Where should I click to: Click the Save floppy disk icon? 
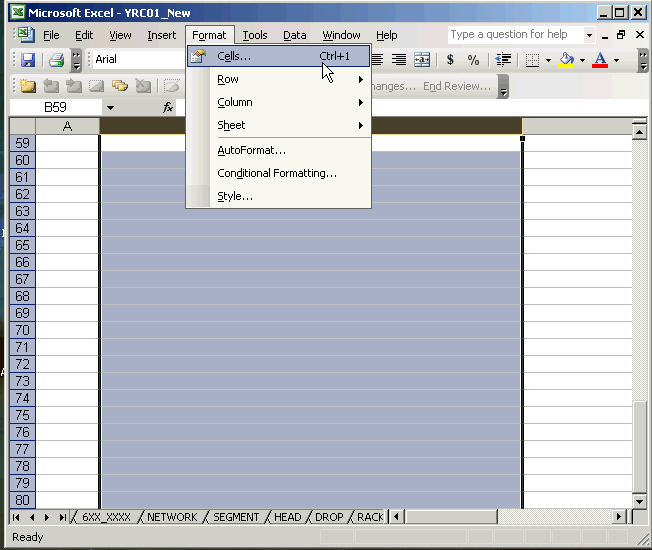pyautogui.click(x=28, y=60)
